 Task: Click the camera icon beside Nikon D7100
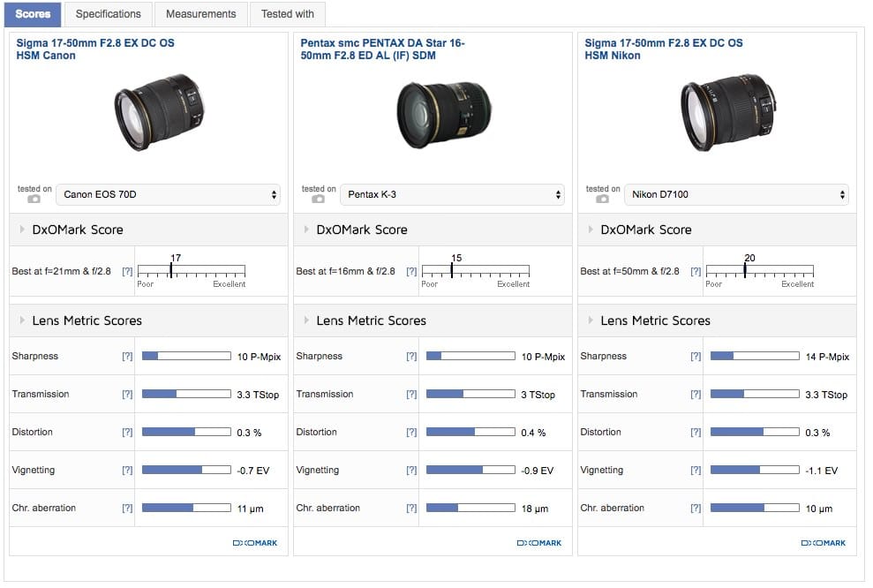click(602, 199)
